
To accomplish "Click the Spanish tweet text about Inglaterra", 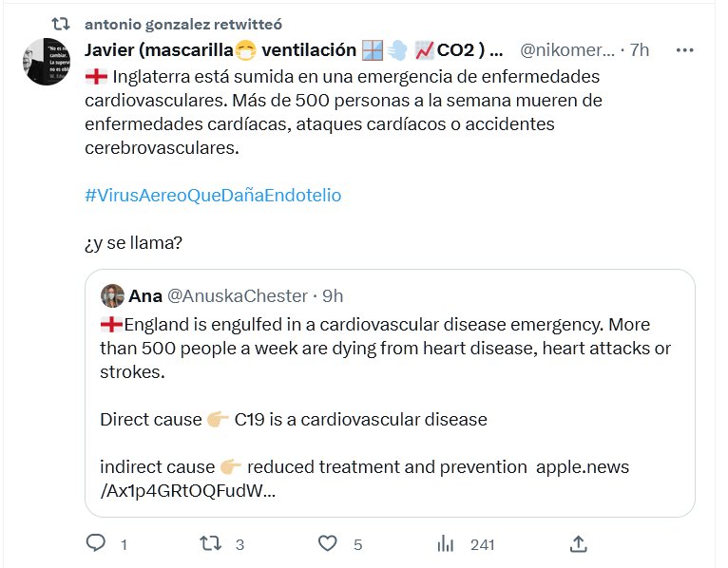I will pyautogui.click(x=342, y=112).
